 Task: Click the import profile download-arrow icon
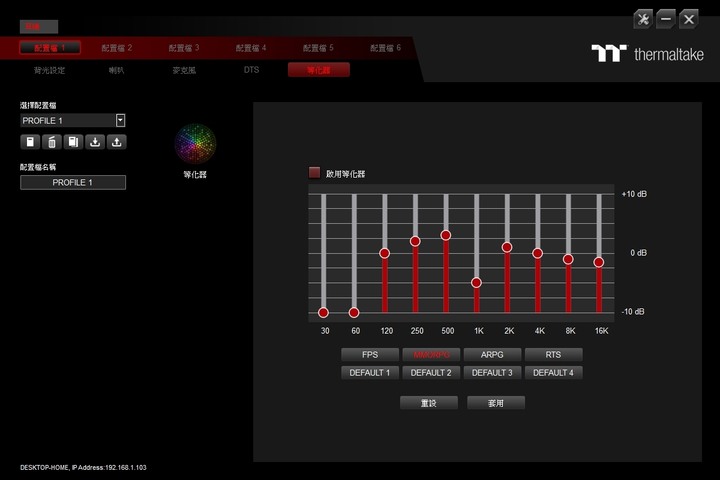point(95,142)
